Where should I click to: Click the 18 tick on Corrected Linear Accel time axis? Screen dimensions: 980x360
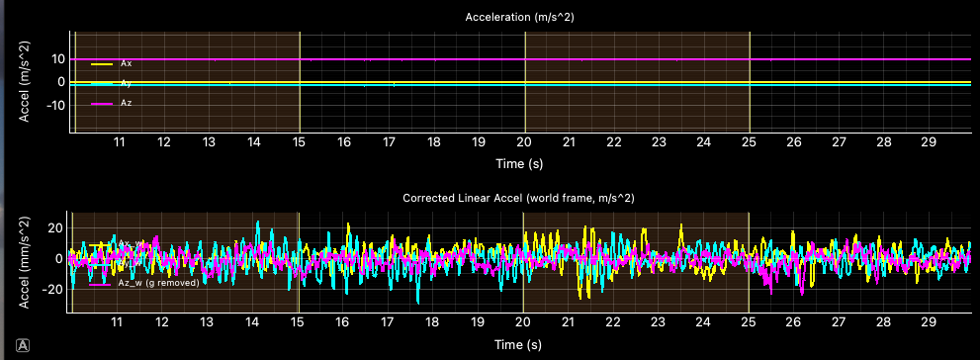(432, 322)
